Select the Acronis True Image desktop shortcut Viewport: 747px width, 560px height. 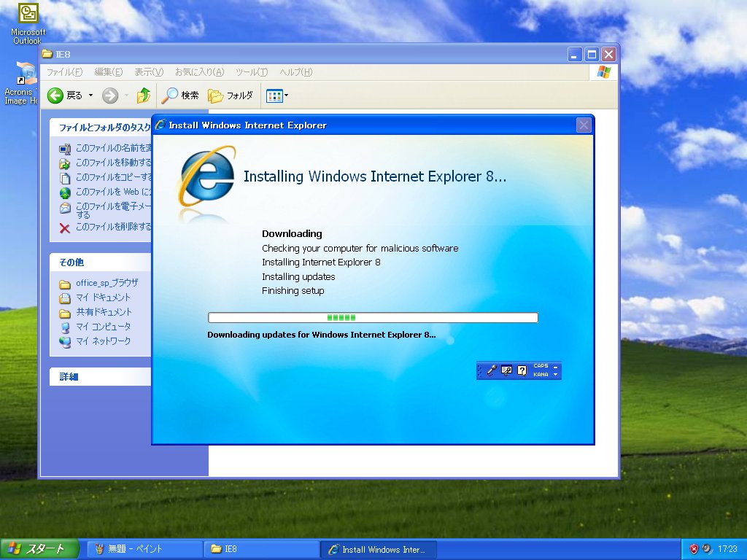coord(20,83)
